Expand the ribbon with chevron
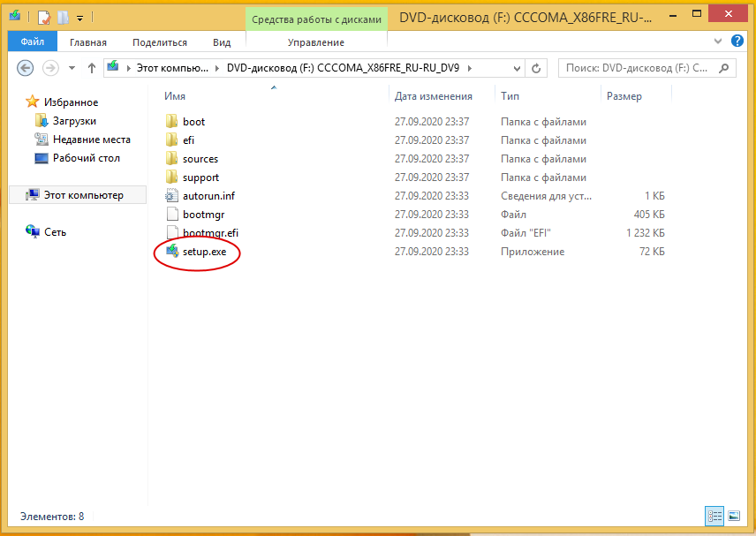756x536 pixels. point(718,42)
